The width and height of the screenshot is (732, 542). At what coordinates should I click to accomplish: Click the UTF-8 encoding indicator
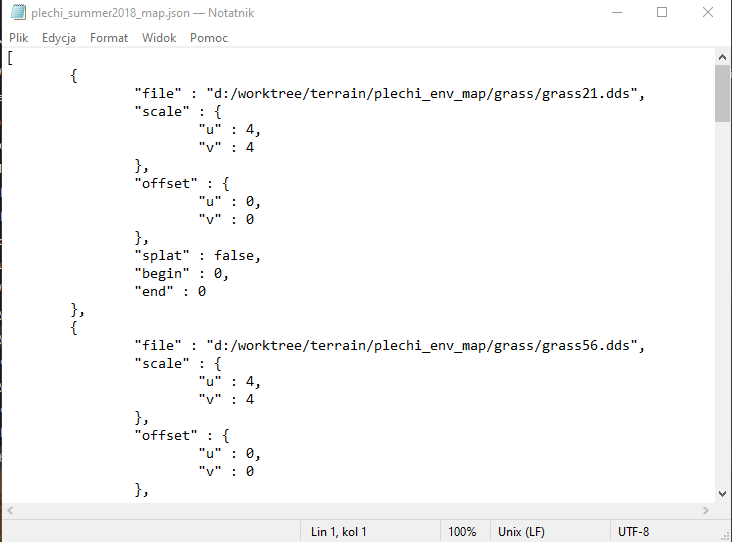click(634, 532)
